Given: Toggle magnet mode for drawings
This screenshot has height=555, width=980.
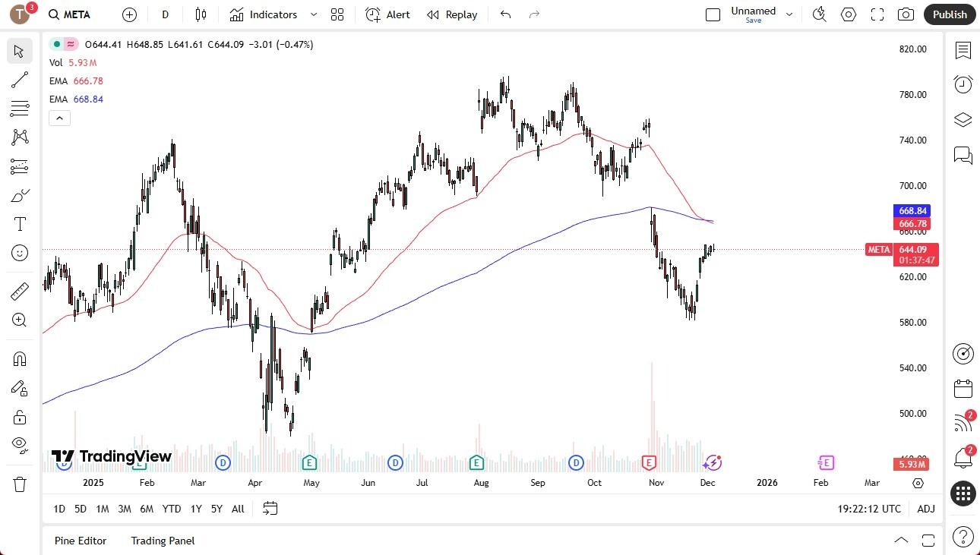Looking at the screenshot, I should (20, 358).
